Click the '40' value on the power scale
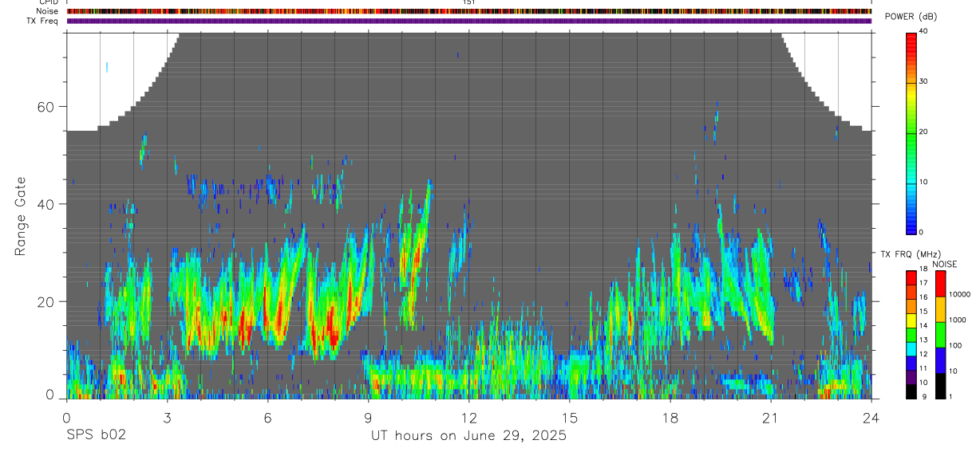This screenshot has height=452, width=980. pos(924,32)
